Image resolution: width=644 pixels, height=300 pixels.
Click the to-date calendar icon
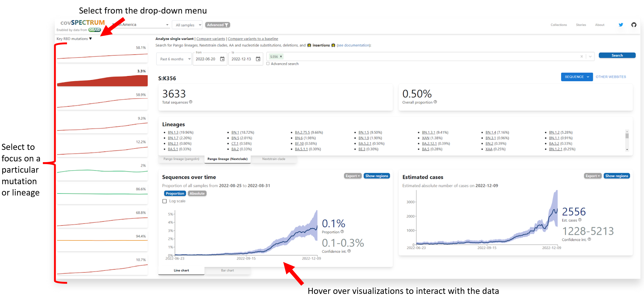pyautogui.click(x=258, y=59)
